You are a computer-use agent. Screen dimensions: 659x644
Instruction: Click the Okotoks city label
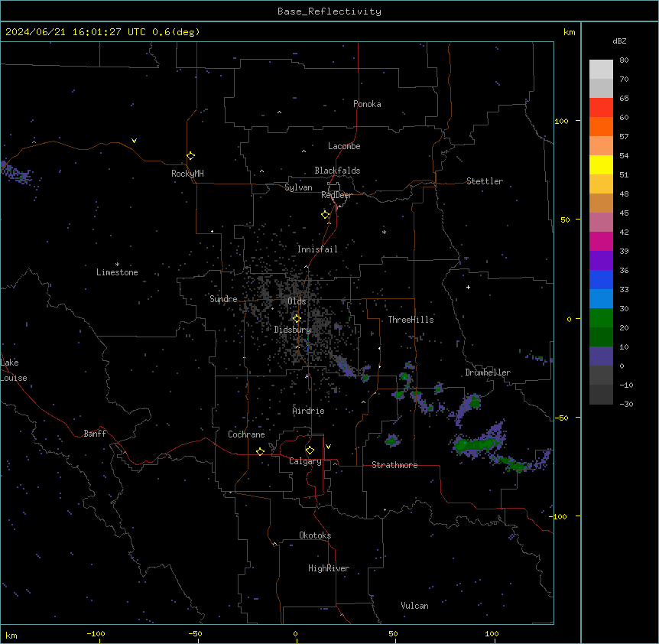(x=315, y=535)
